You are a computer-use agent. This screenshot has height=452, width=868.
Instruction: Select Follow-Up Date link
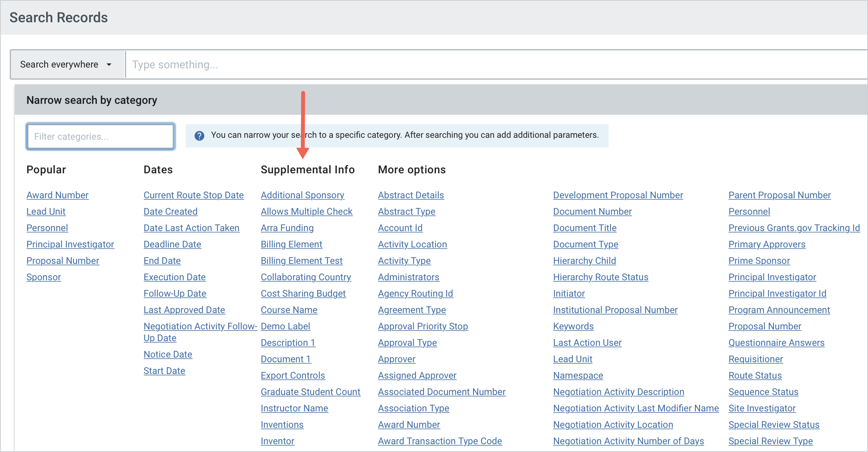(x=175, y=294)
